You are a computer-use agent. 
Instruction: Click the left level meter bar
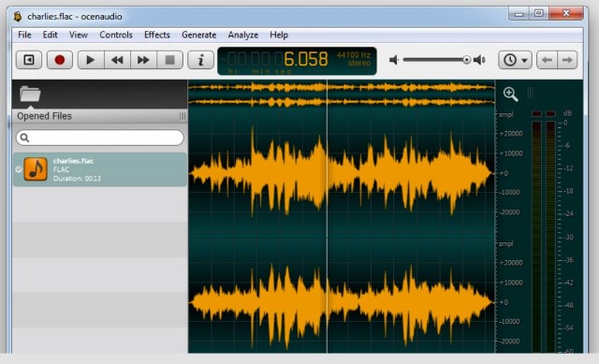pos(536,236)
